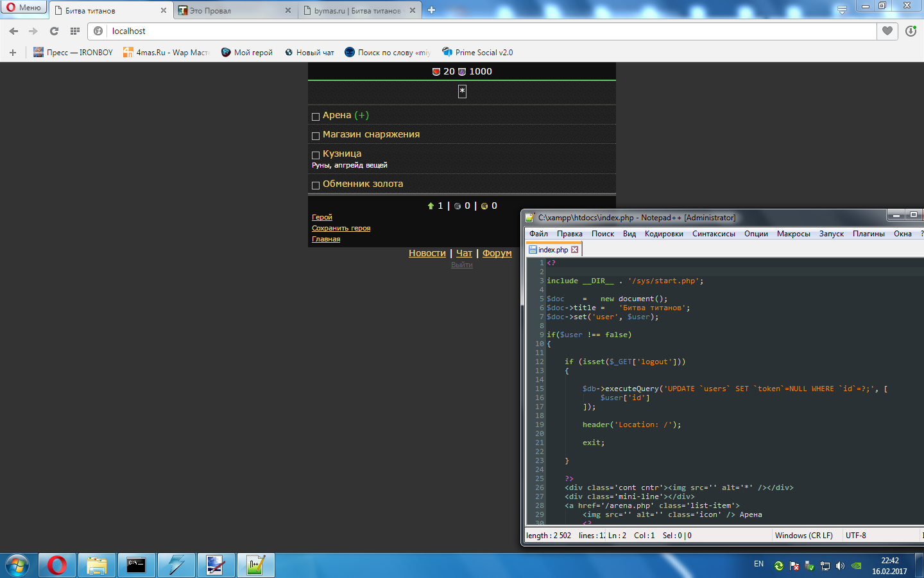Open the Prime Social v2.0 bookmark

pos(477,53)
